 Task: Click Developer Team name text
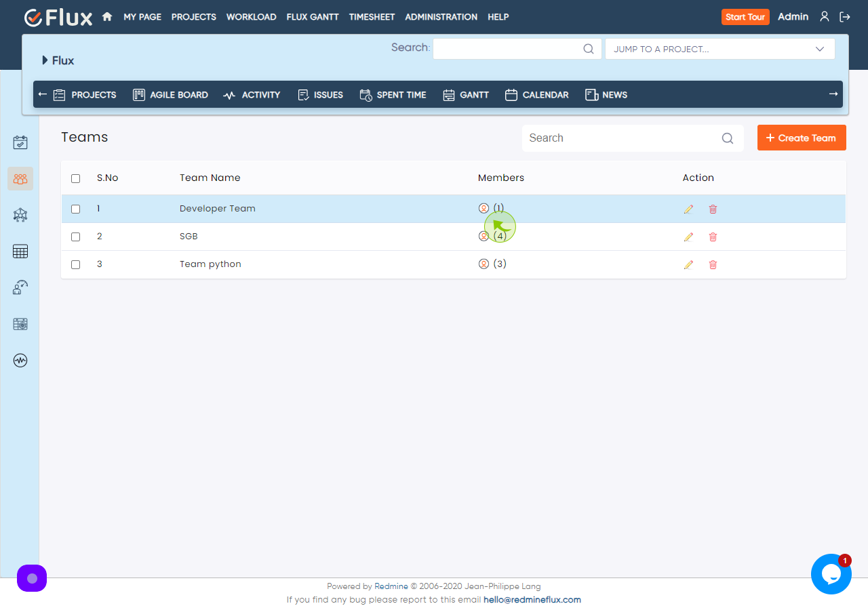pyautogui.click(x=218, y=209)
